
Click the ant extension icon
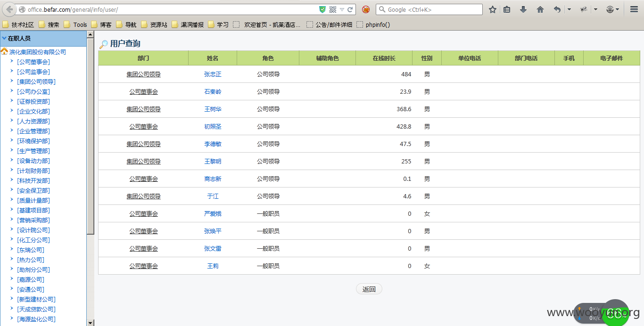(584, 9)
